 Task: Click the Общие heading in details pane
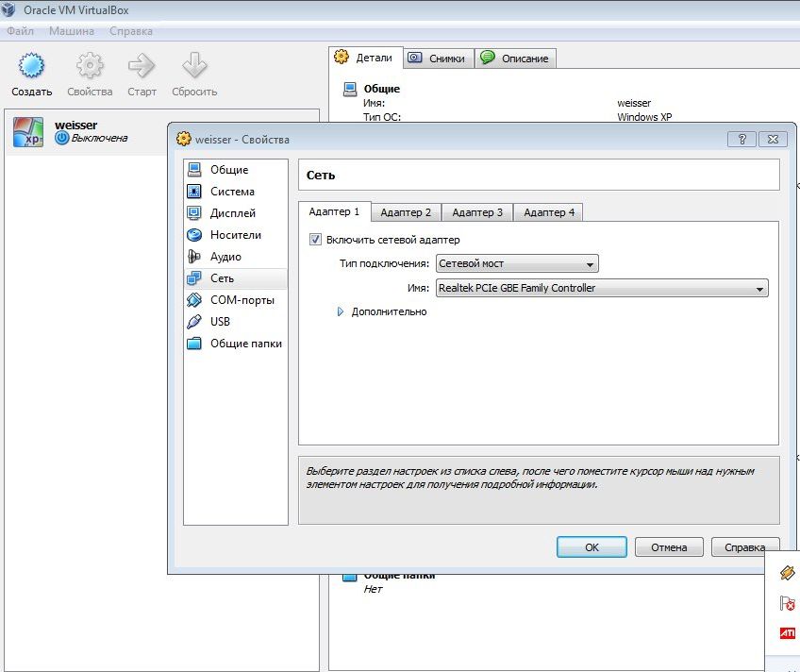[x=382, y=89]
